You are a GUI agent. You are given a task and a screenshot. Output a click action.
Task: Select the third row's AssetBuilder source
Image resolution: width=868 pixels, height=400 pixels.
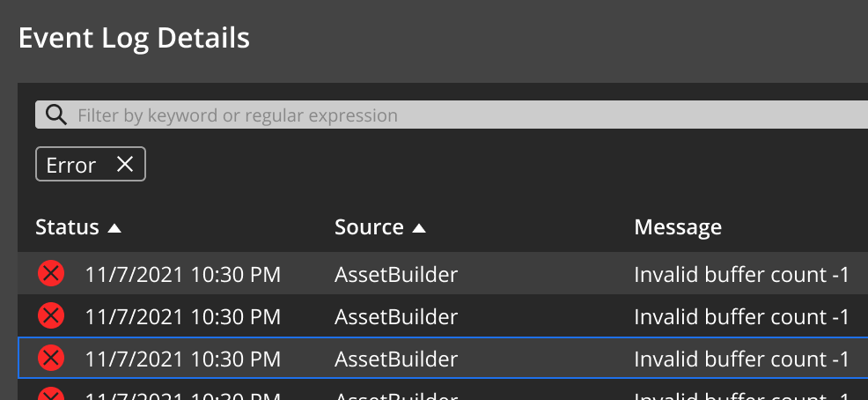point(396,359)
